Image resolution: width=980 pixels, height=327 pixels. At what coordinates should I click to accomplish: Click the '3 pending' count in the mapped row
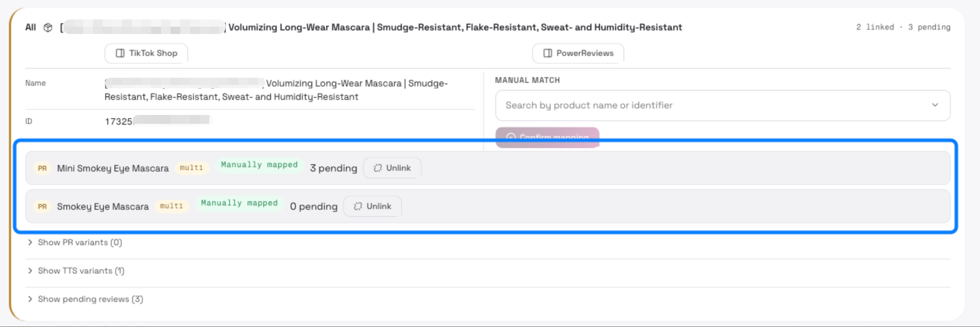[x=334, y=168]
